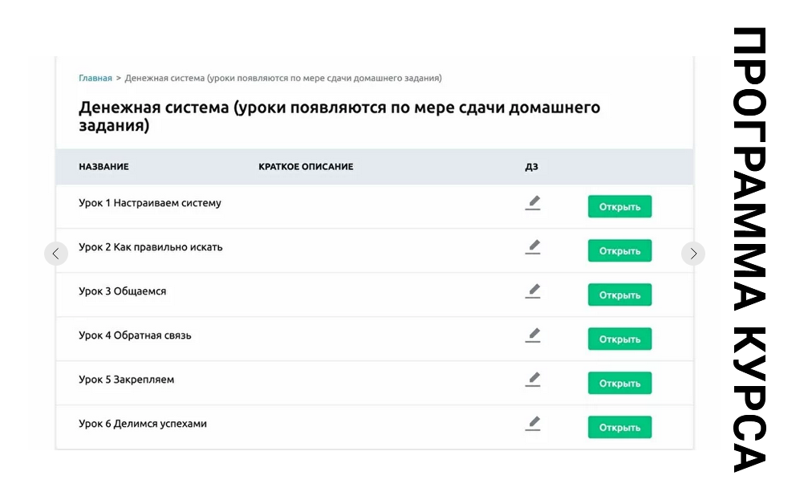Click the НАЗВАНИЕ column header
Image resolution: width=812 pixels, height=504 pixels.
tap(104, 167)
